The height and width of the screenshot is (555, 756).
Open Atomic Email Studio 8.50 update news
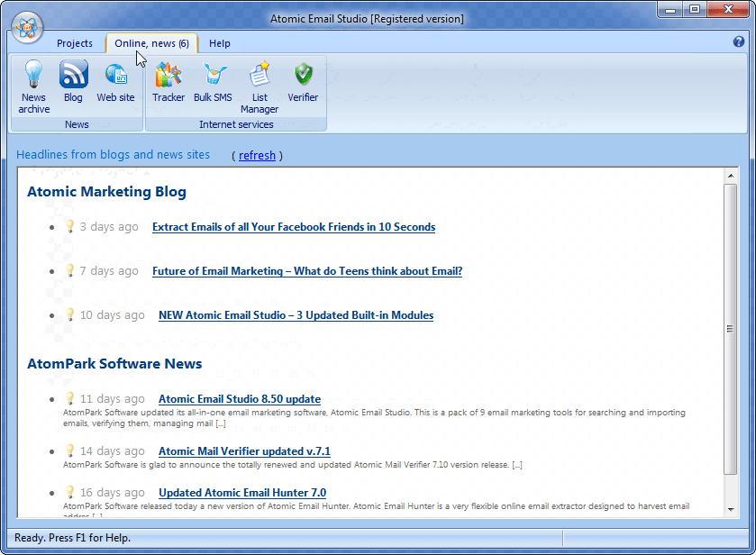[x=240, y=399]
